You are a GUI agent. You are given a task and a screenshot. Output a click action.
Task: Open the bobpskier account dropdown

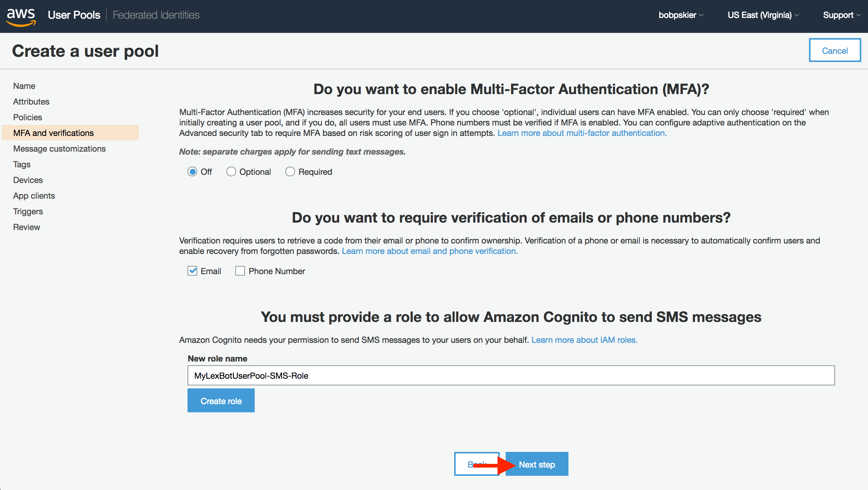681,15
